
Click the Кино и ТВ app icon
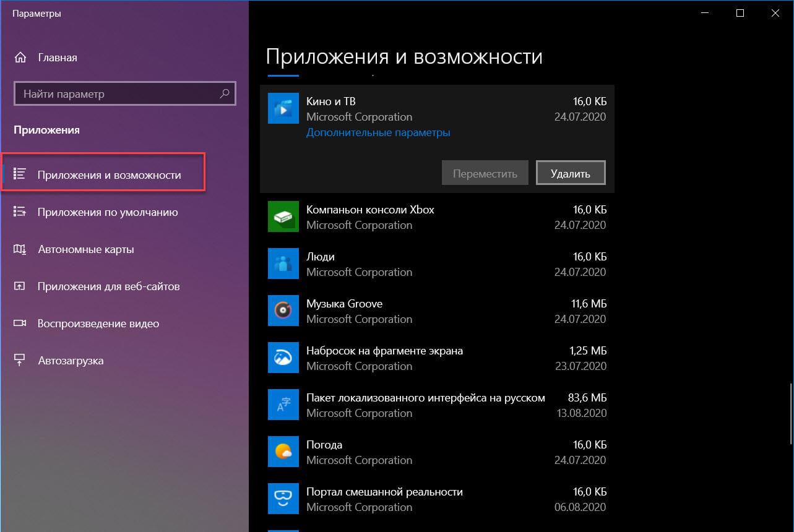tap(283, 109)
